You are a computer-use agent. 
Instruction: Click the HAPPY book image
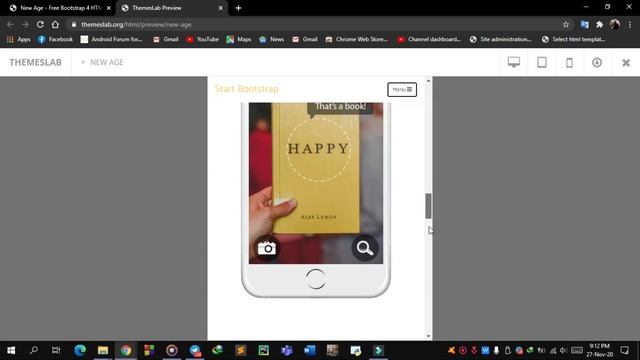(x=316, y=167)
